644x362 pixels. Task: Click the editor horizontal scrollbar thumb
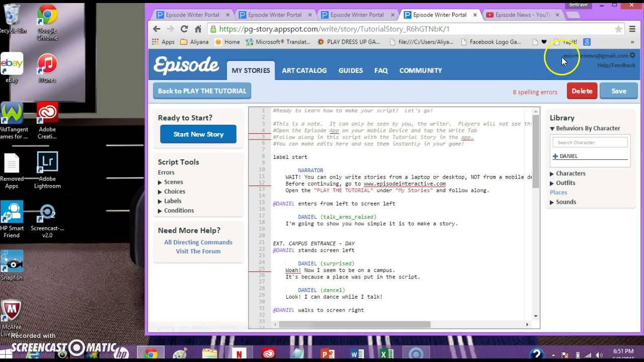click(x=355, y=324)
